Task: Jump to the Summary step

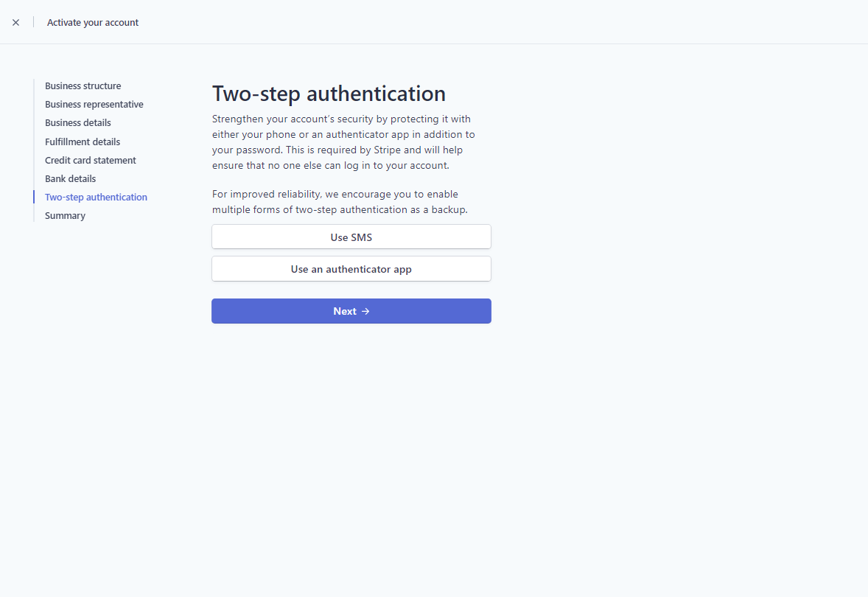Action: [x=65, y=215]
